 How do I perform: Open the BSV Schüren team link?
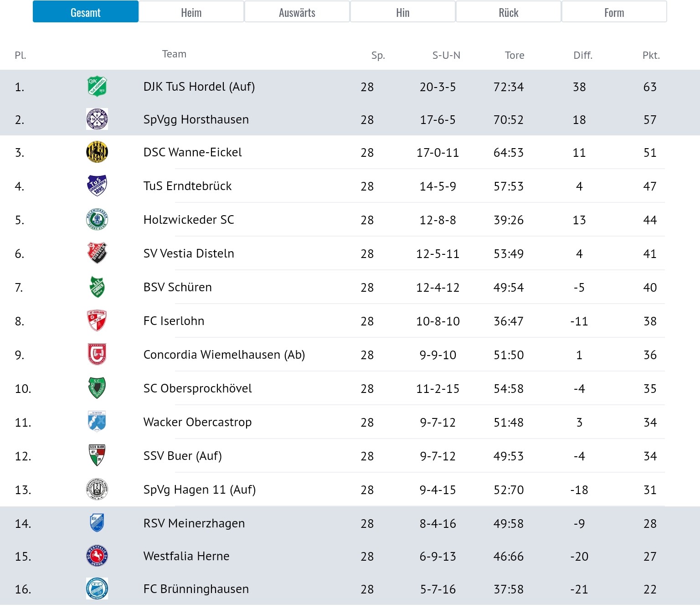pos(178,287)
